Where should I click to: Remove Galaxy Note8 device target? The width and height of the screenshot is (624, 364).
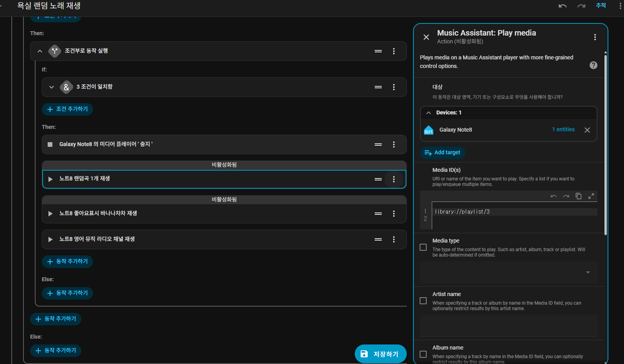(x=587, y=130)
